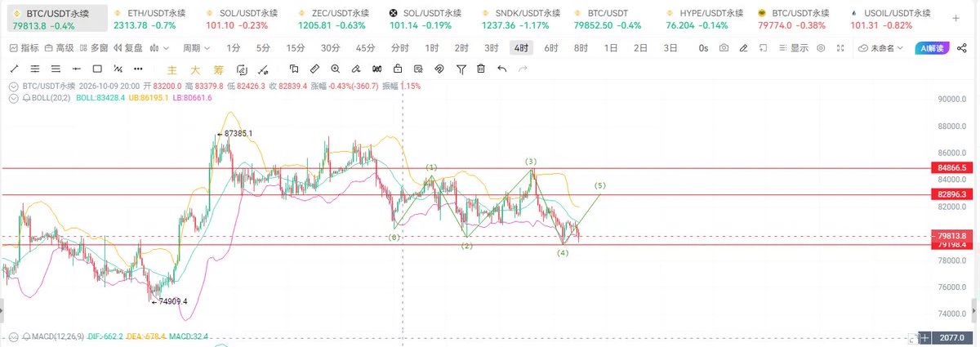The width and height of the screenshot is (980, 347).
Task: Switch to the 3日 timeframe
Action: [670, 48]
